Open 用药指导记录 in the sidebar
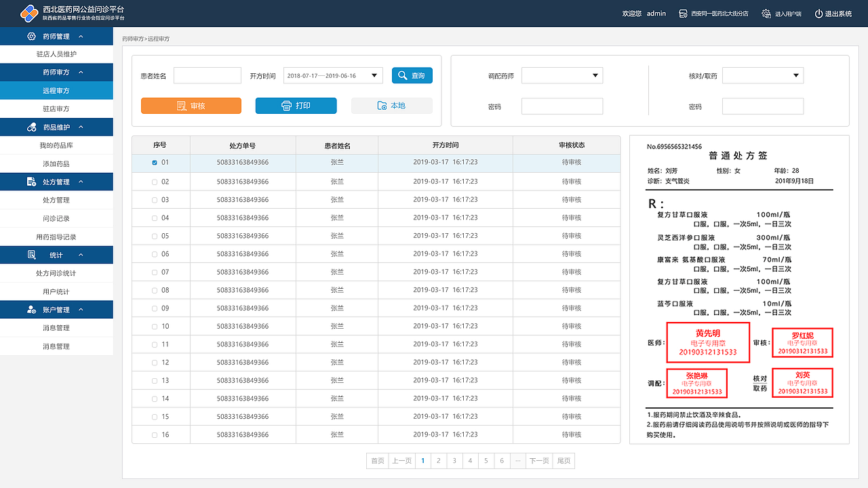The image size is (868, 488). click(56, 237)
